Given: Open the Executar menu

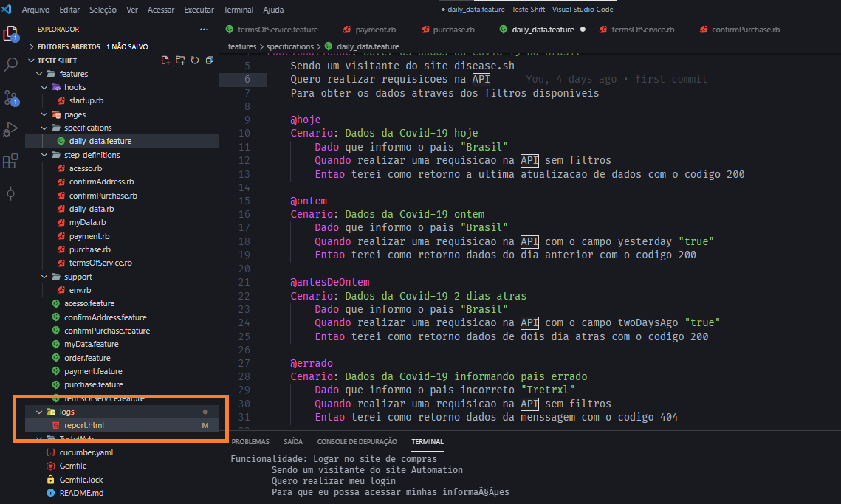Looking at the screenshot, I should click(x=199, y=10).
